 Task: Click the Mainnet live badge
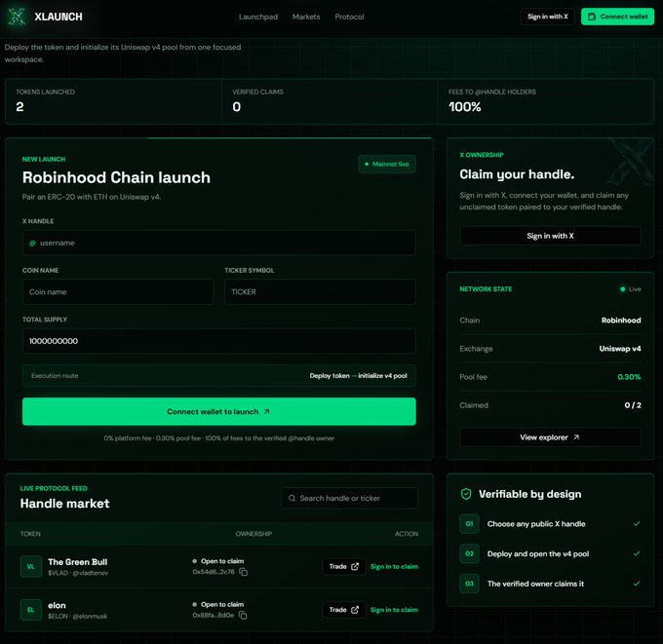point(387,164)
